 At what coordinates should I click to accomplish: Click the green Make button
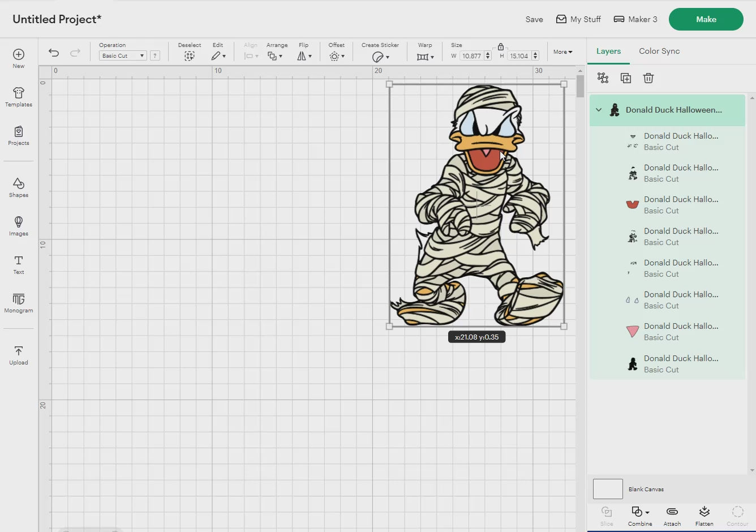pos(706,19)
